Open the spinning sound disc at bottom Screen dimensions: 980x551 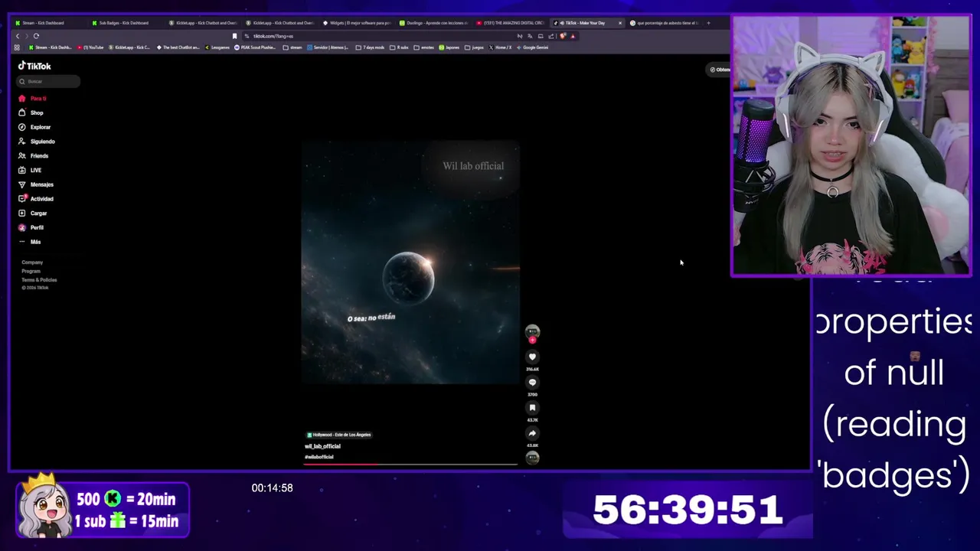tap(532, 458)
